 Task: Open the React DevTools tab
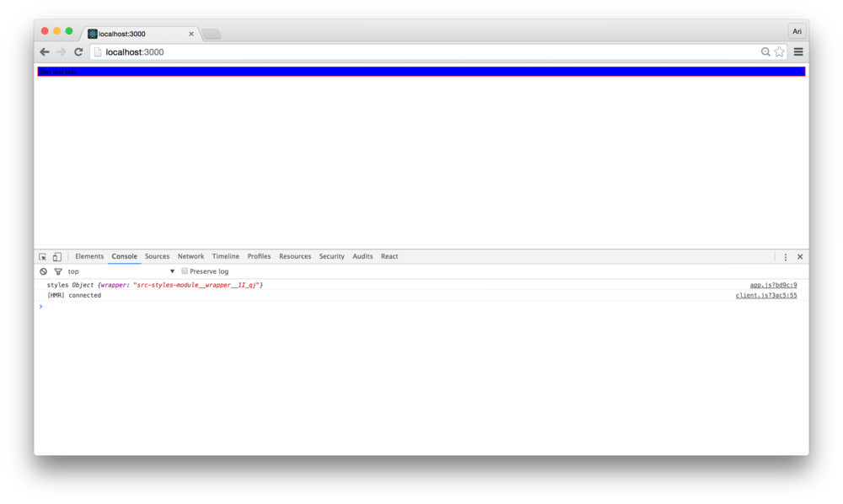(x=389, y=256)
